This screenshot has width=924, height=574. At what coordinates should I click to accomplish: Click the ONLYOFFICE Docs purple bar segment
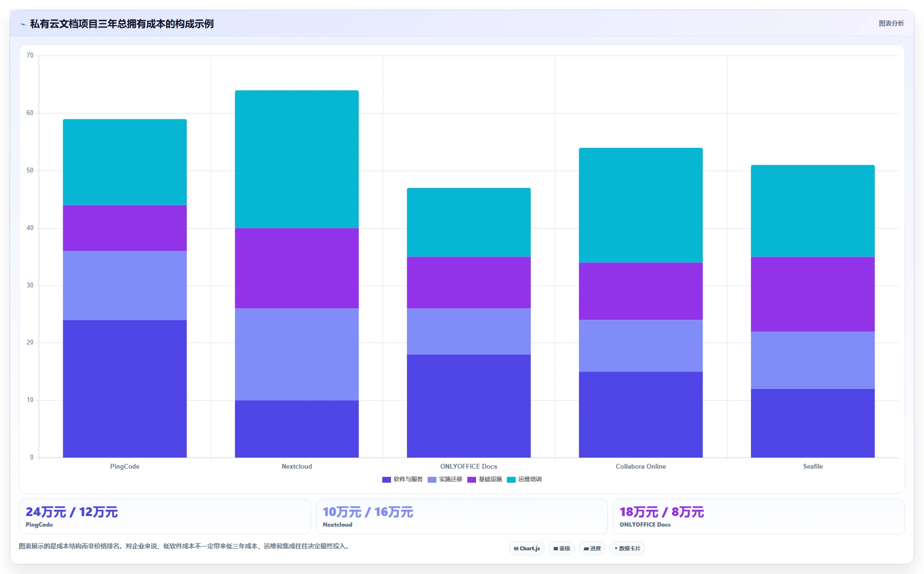469,283
